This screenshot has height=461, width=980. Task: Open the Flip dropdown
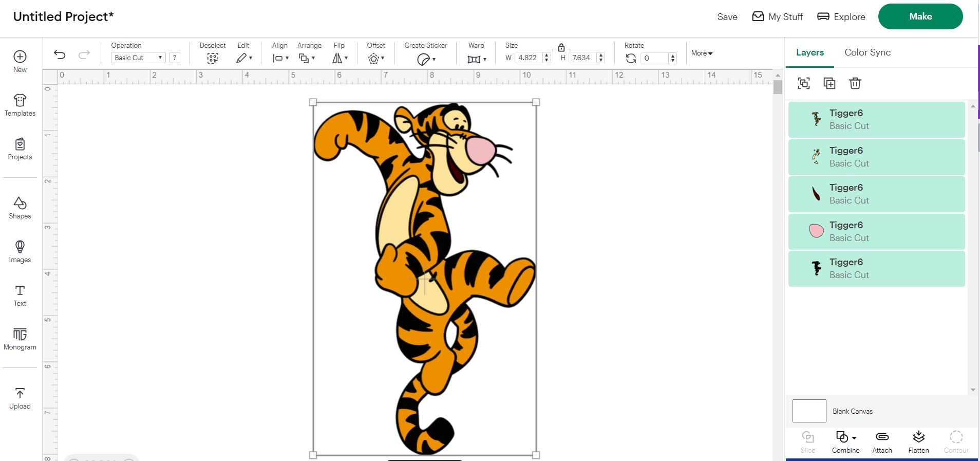click(340, 58)
